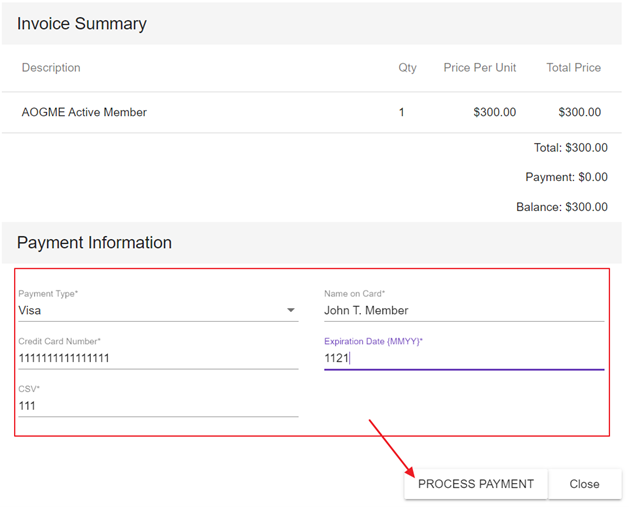Viewport: 629px width, 507px height.
Task: Open the Payment Type dropdown showing Visa
Action: [158, 310]
